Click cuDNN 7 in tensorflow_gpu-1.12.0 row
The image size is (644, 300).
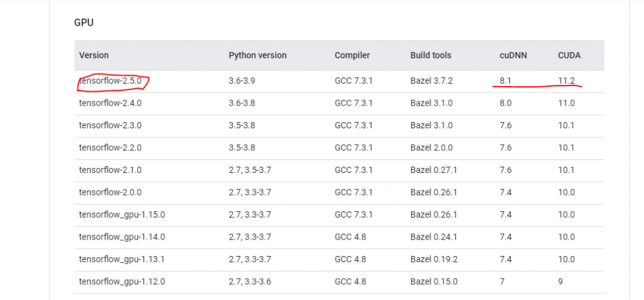(502, 282)
